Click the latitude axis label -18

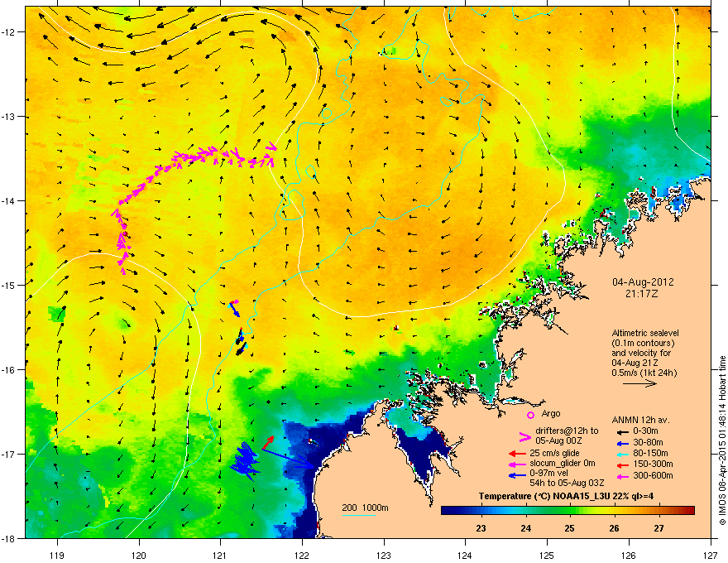click(9, 538)
